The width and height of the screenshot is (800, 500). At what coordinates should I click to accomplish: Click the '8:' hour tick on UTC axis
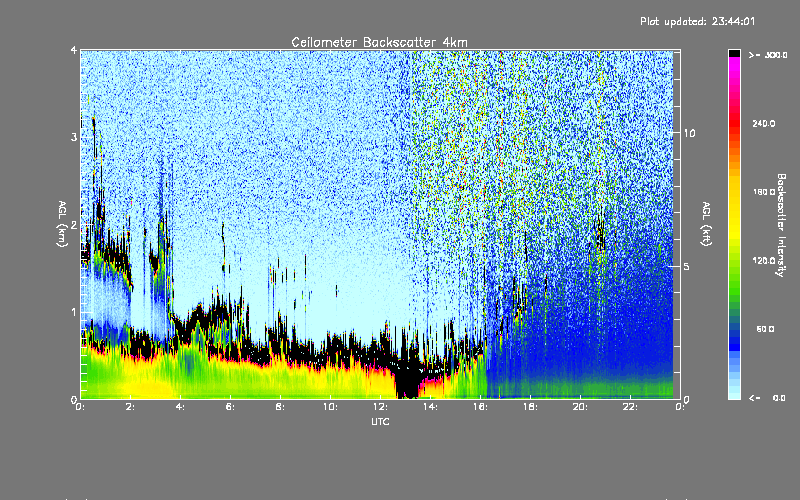(x=281, y=407)
